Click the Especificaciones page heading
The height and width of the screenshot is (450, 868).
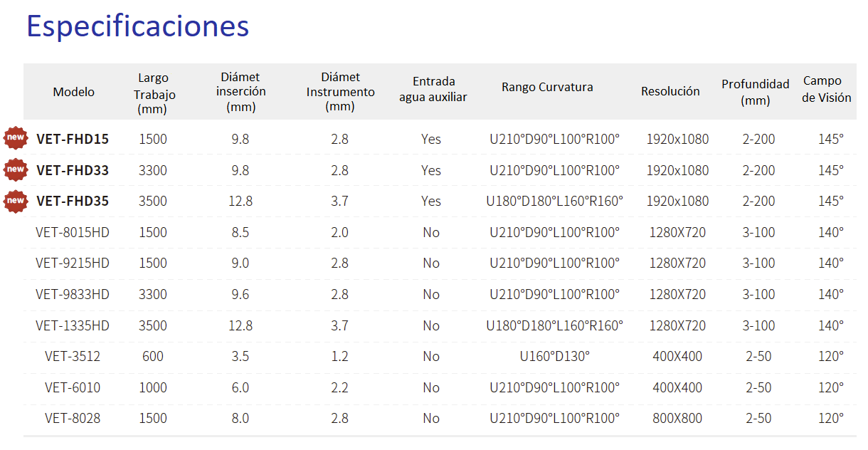pyautogui.click(x=137, y=26)
